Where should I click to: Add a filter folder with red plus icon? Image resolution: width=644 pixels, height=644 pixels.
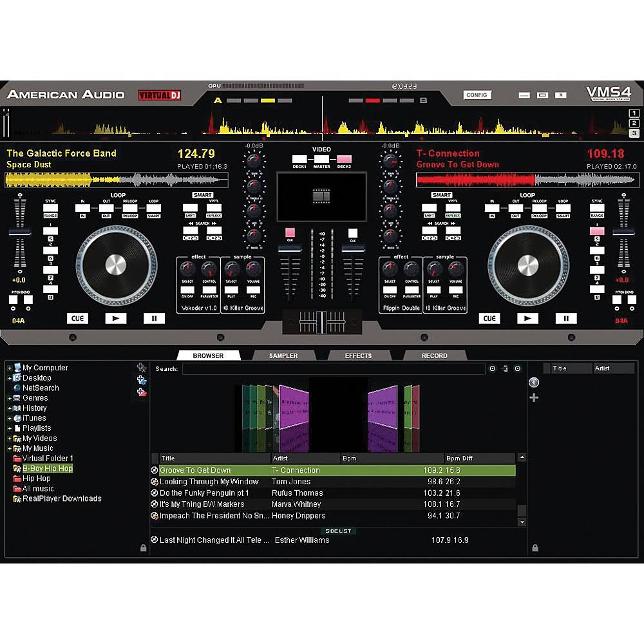click(x=141, y=392)
